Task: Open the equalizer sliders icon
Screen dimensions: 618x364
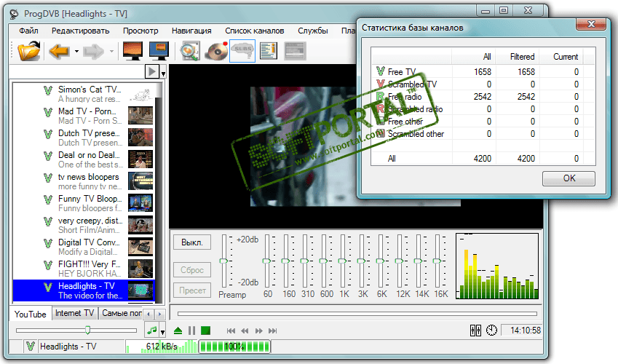Action: (475, 331)
